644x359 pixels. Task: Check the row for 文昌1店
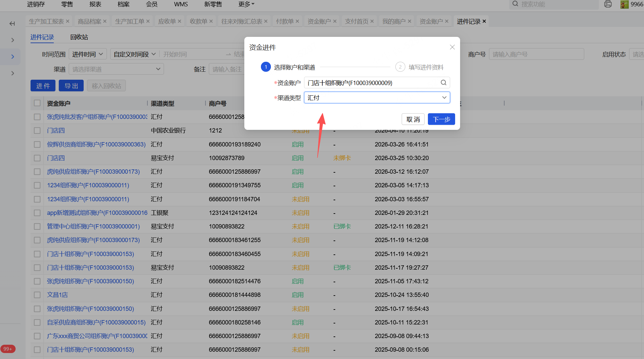(37, 295)
